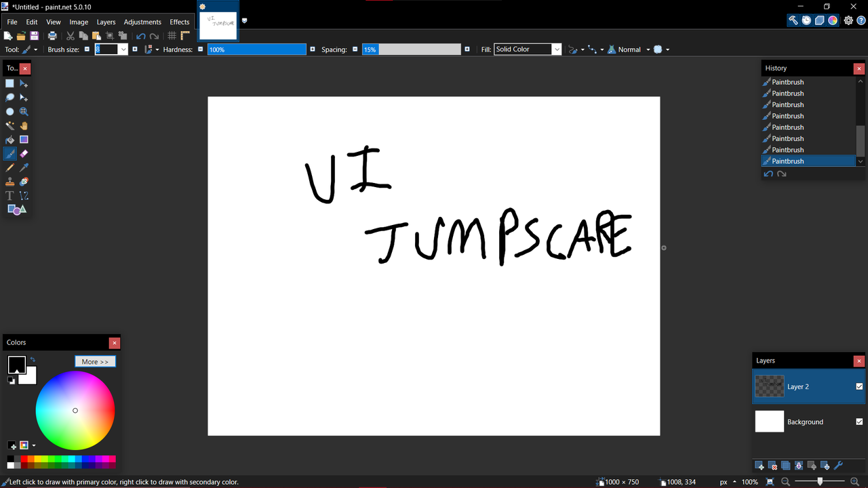Choose the Clone Stamp tool

tap(9, 182)
